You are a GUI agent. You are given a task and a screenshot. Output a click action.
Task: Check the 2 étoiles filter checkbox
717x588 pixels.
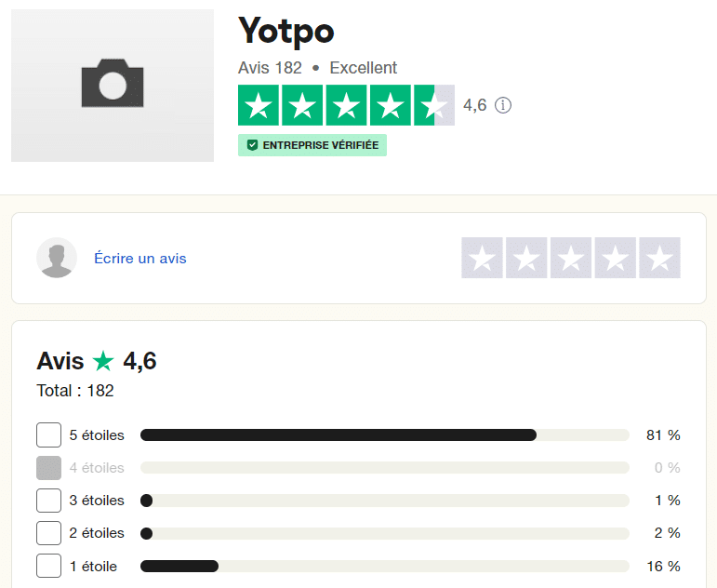[49, 532]
